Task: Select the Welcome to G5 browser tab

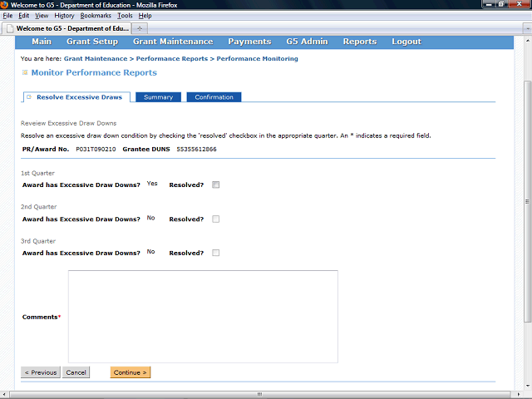Action: [x=66, y=28]
